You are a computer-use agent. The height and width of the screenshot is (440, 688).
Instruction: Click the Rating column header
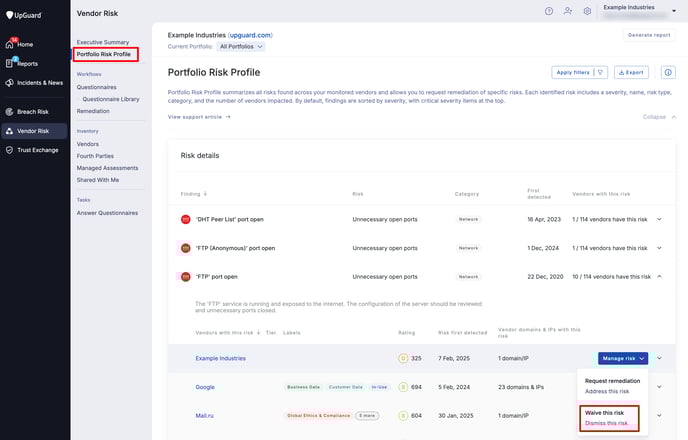pos(406,333)
